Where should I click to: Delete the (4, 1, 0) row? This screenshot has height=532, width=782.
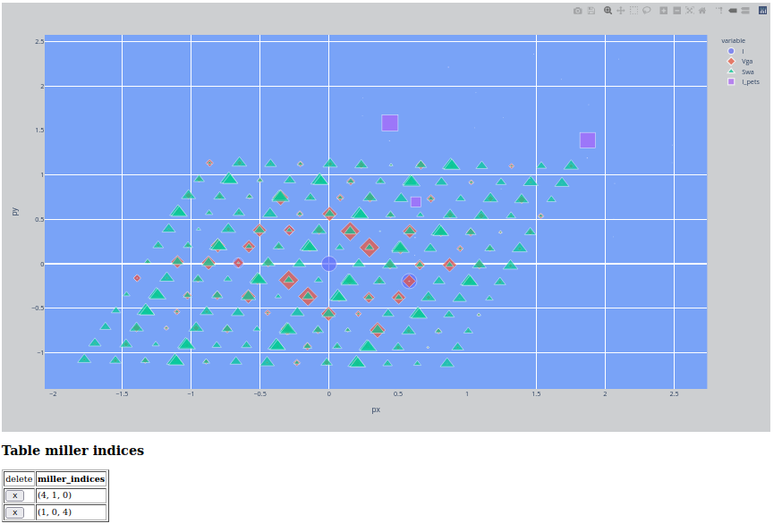coord(15,495)
